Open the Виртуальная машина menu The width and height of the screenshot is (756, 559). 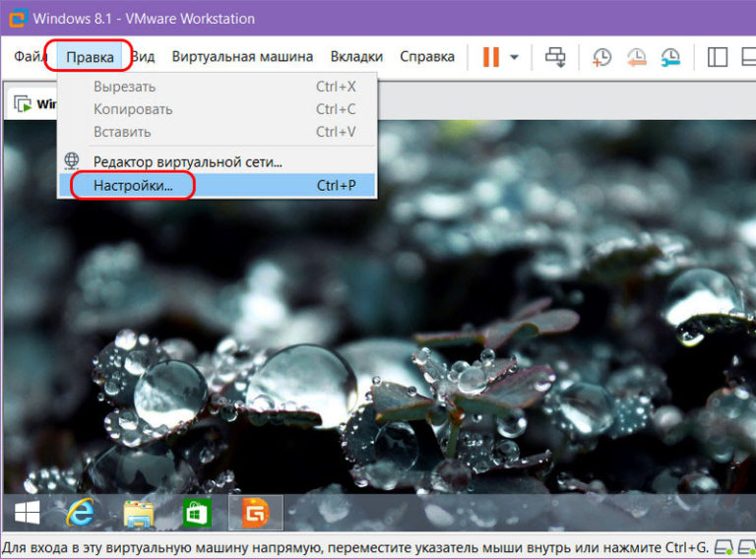pyautogui.click(x=242, y=57)
